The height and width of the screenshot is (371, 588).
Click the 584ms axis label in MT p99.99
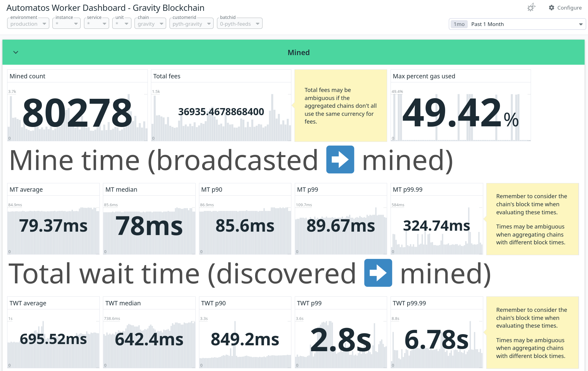[398, 205]
